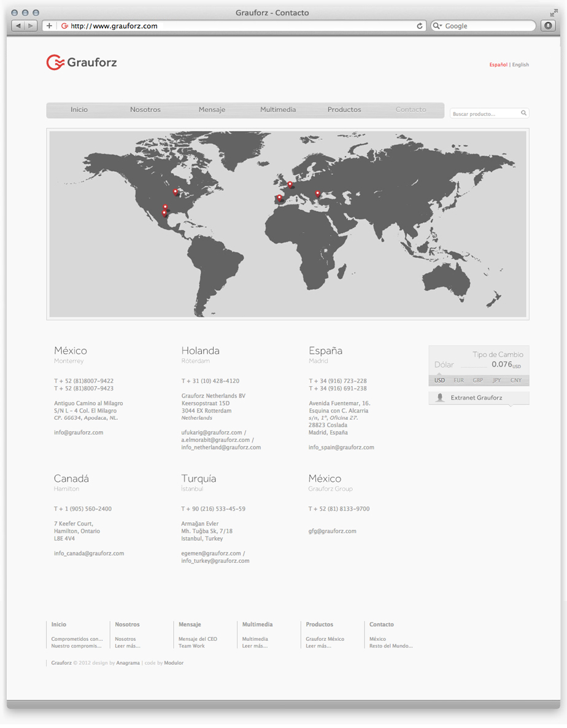Screen dimensions: 567x728
Task: Open the Contacto menu item
Action: coord(411,110)
